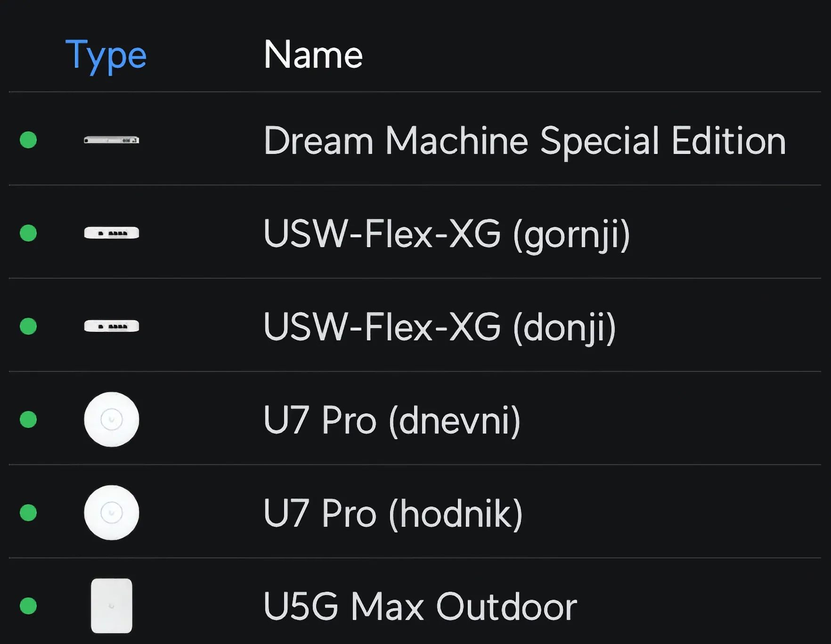Screen dimensions: 831x644
Task: Select the U5G Max Outdoor name
Action: [x=420, y=606]
